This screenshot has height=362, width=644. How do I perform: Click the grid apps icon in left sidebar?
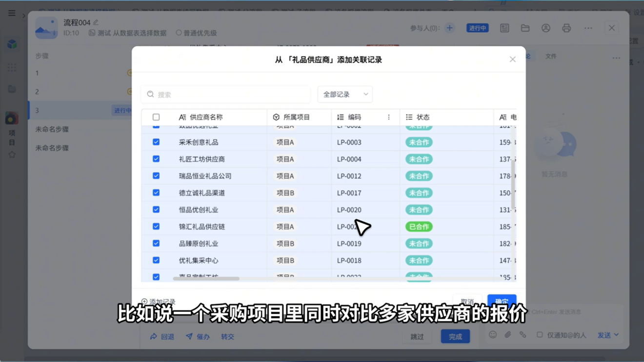coord(12,67)
